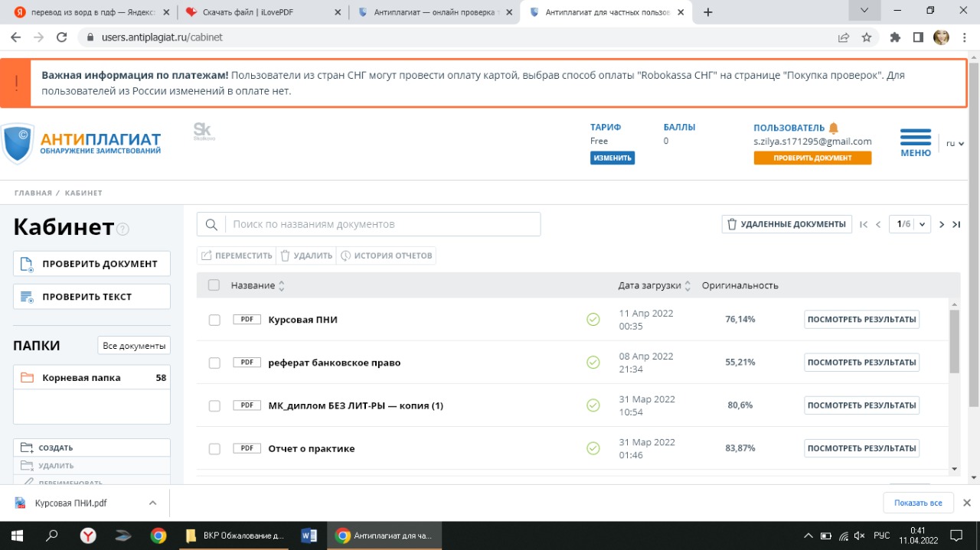The image size is (980, 550).
Task: Open Word from the Windows taskbar
Action: tap(310, 535)
